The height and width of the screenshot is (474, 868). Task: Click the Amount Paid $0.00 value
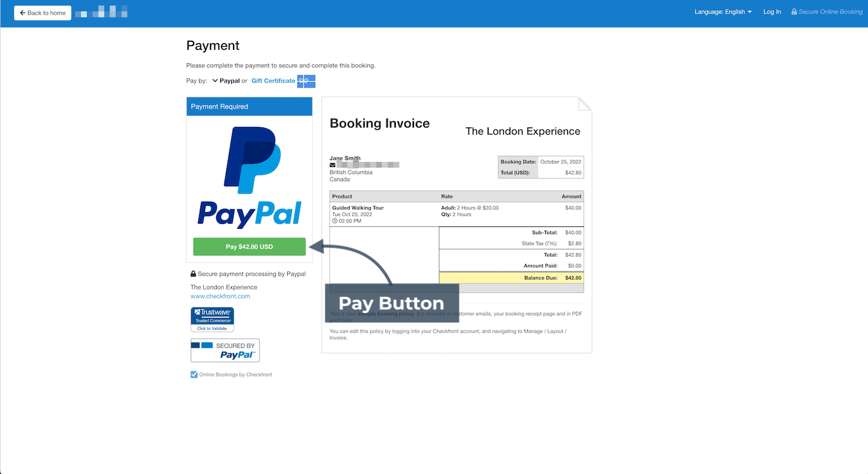(574, 266)
